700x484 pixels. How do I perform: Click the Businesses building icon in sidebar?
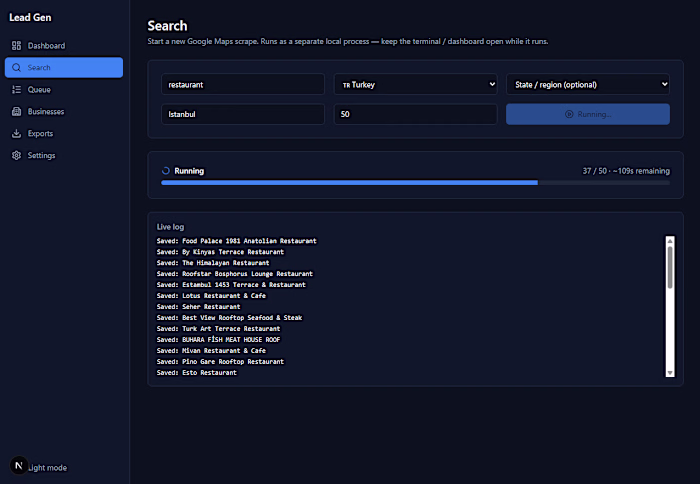click(x=17, y=111)
